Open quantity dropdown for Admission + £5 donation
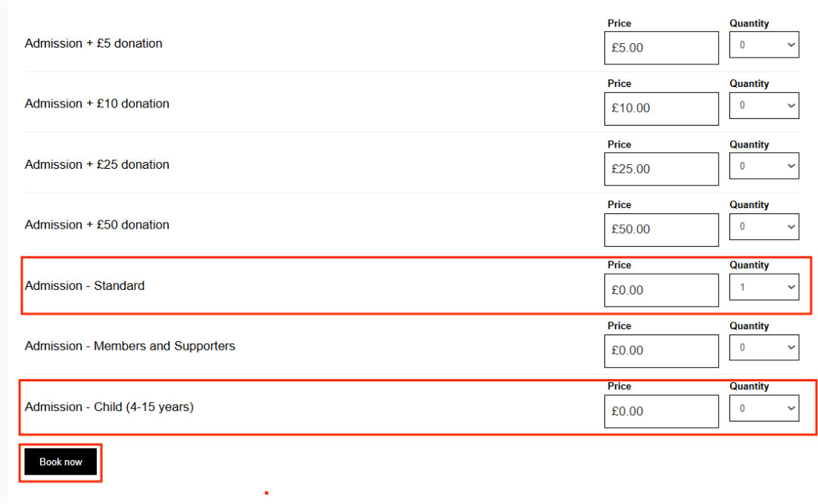This screenshot has width=818, height=504. (x=763, y=45)
